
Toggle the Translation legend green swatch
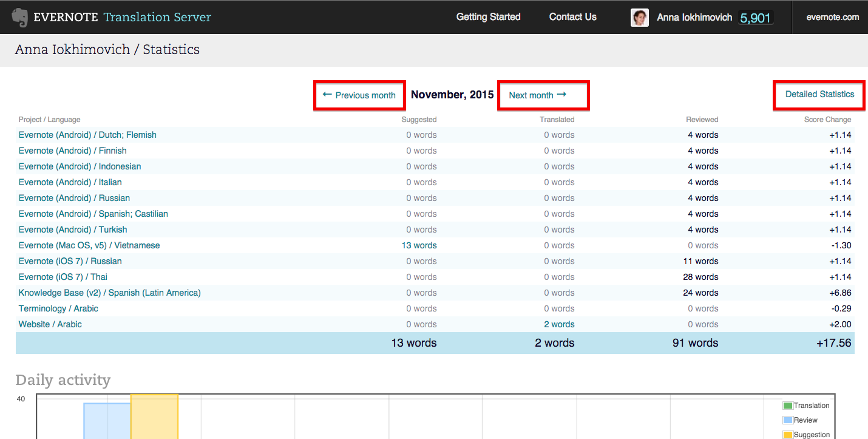(x=787, y=406)
